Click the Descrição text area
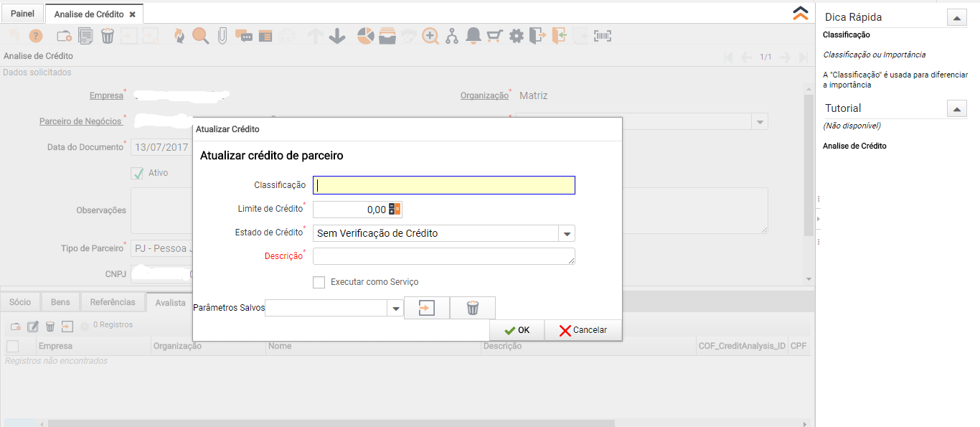 [444, 256]
